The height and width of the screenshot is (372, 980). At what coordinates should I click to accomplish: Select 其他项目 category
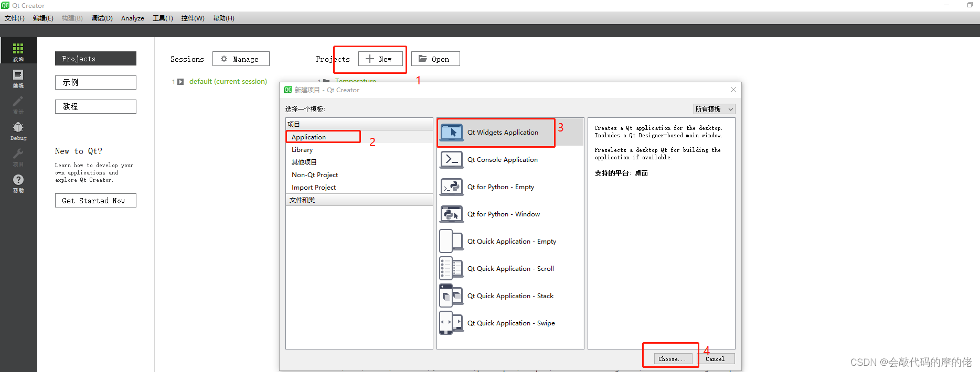coord(359,162)
